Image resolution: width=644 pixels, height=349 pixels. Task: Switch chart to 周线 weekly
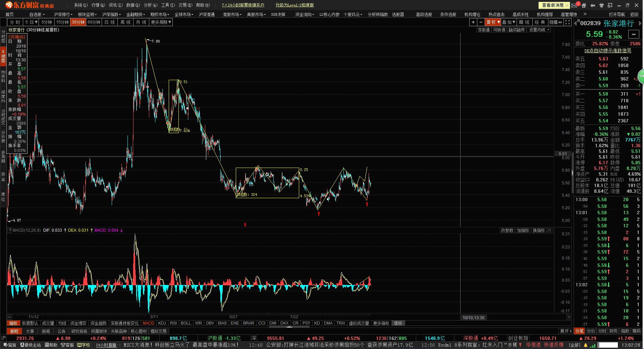click(125, 22)
